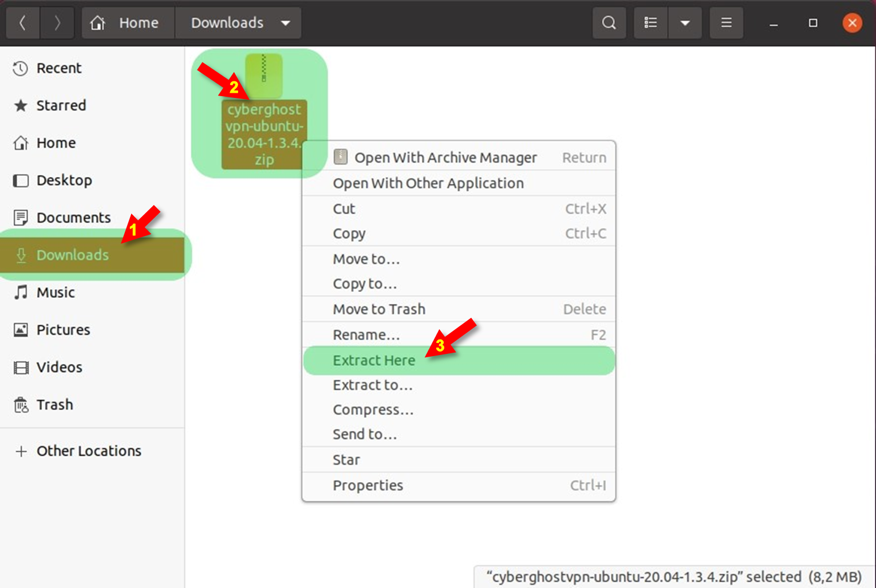This screenshot has height=588, width=876.
Task: Select Copy from context menu
Action: click(459, 234)
